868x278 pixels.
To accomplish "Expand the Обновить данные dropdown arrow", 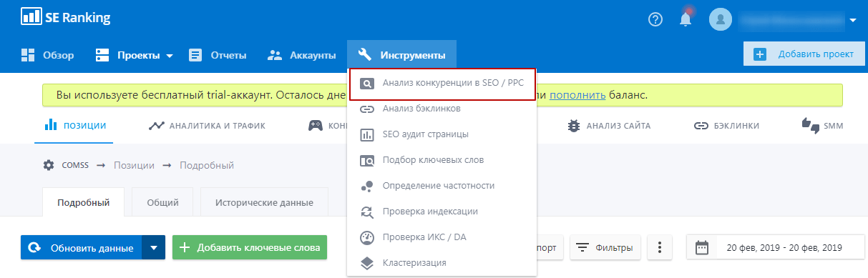I will (x=154, y=248).
